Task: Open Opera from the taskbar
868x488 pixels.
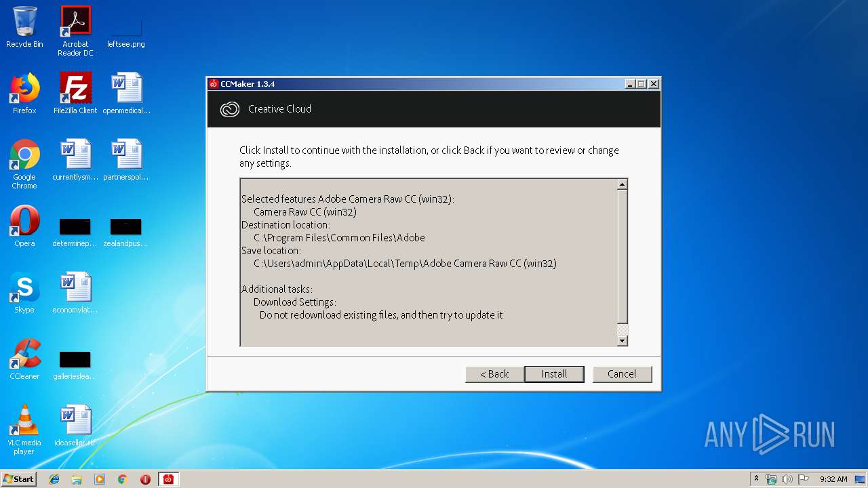Action: click(145, 479)
